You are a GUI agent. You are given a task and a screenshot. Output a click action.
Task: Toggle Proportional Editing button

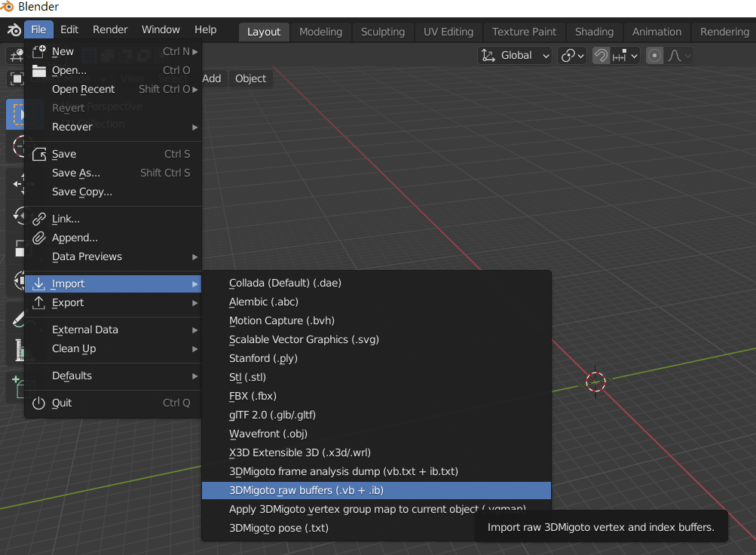pyautogui.click(x=654, y=56)
